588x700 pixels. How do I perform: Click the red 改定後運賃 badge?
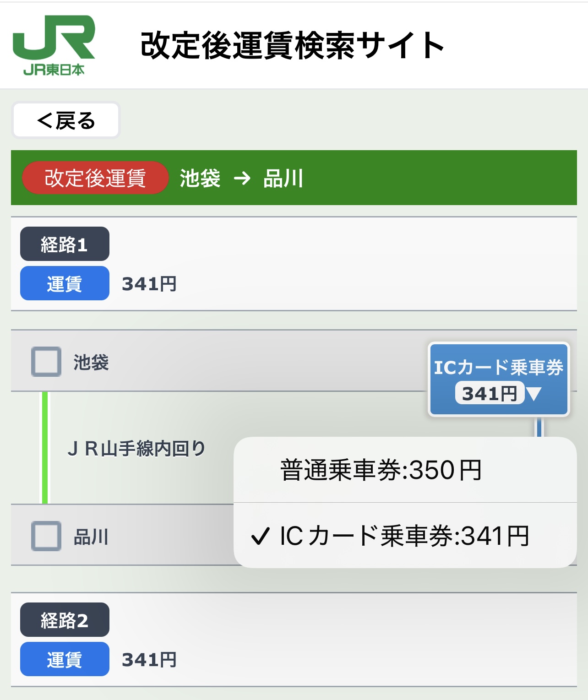click(95, 178)
